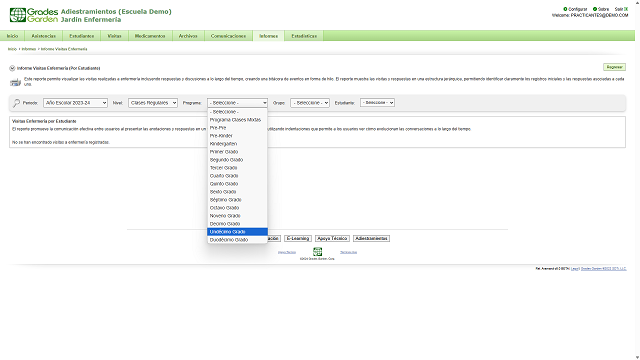Click the Regresar button

coord(614,67)
